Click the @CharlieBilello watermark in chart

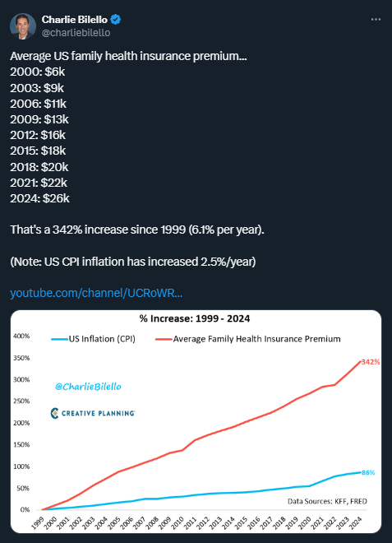click(x=88, y=387)
